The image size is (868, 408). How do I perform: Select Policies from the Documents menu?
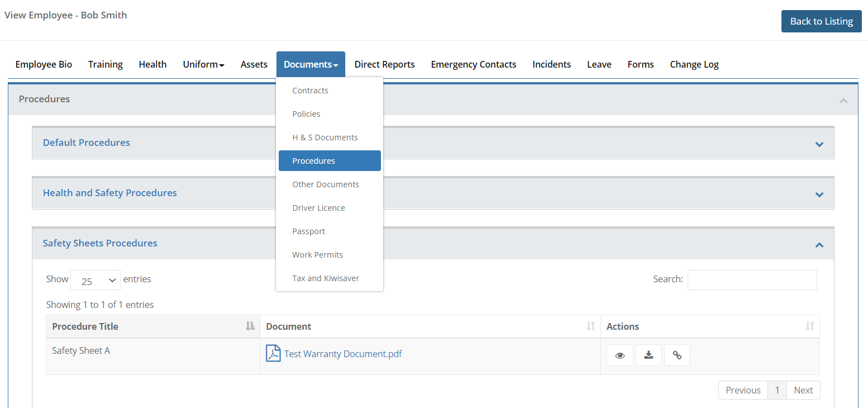(x=330, y=114)
